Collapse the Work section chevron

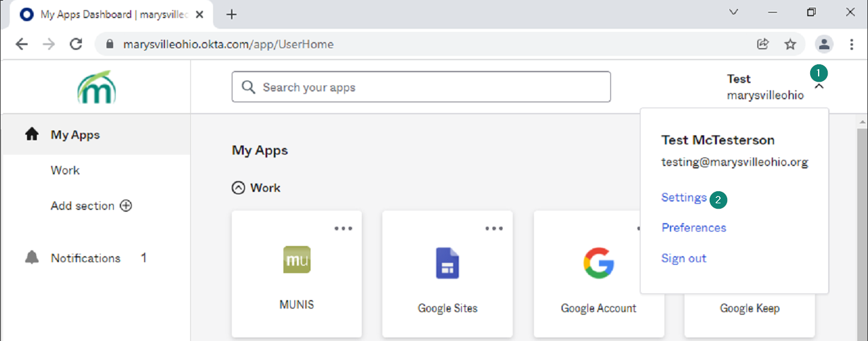238,188
